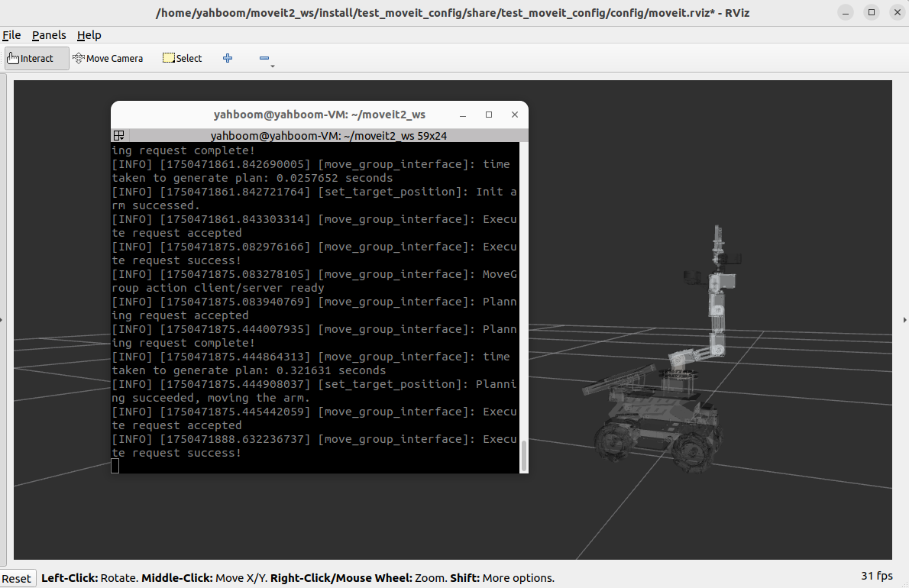Click the terminal split-pane grid icon
Viewport: 909px width, 588px height.
[x=119, y=136]
